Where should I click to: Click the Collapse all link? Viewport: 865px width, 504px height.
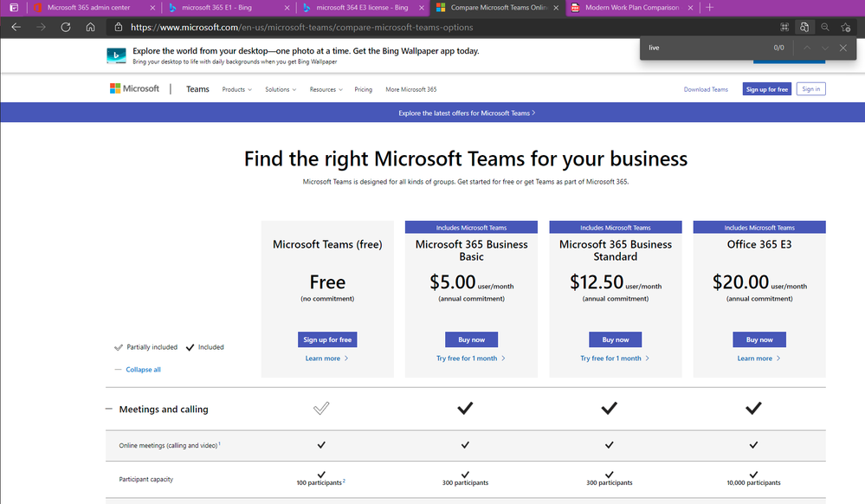coord(143,369)
